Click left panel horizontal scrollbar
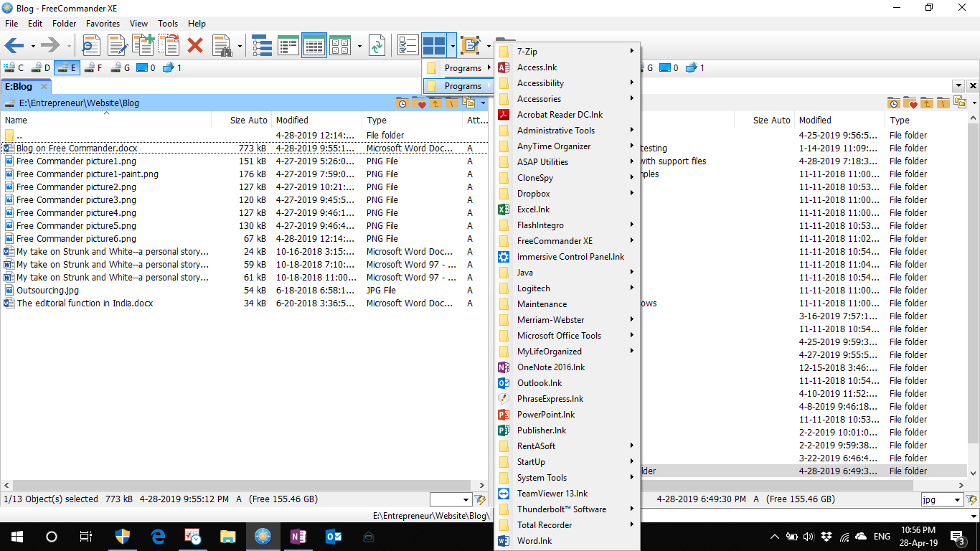 pos(244,485)
